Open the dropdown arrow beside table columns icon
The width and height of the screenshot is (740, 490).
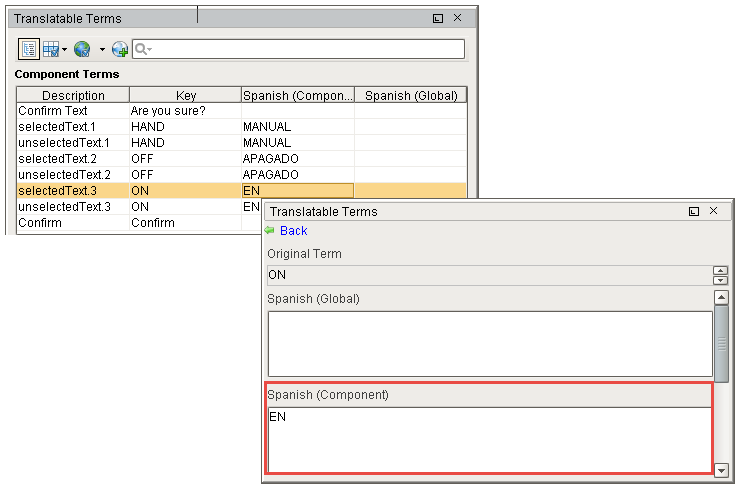pyautogui.click(x=64, y=49)
